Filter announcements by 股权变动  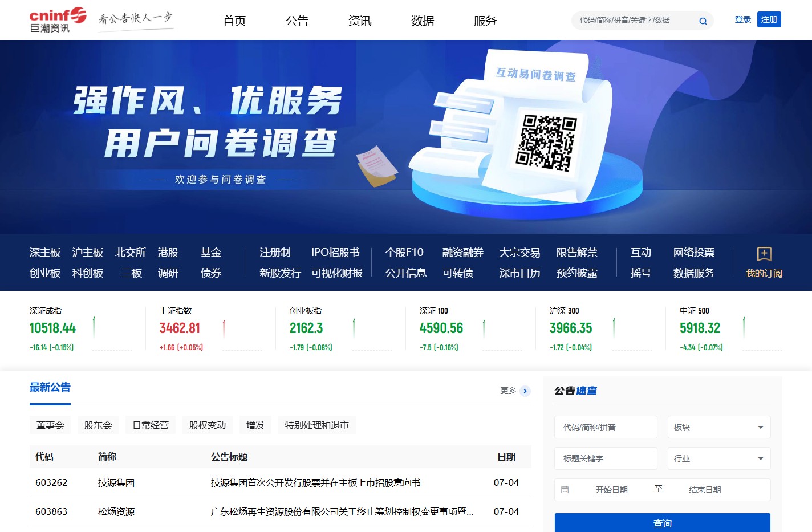(x=208, y=425)
